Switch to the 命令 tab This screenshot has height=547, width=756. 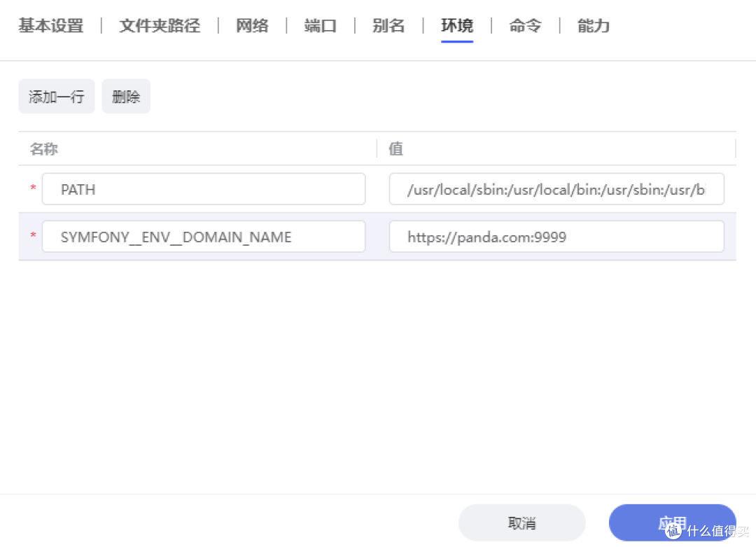(x=526, y=26)
